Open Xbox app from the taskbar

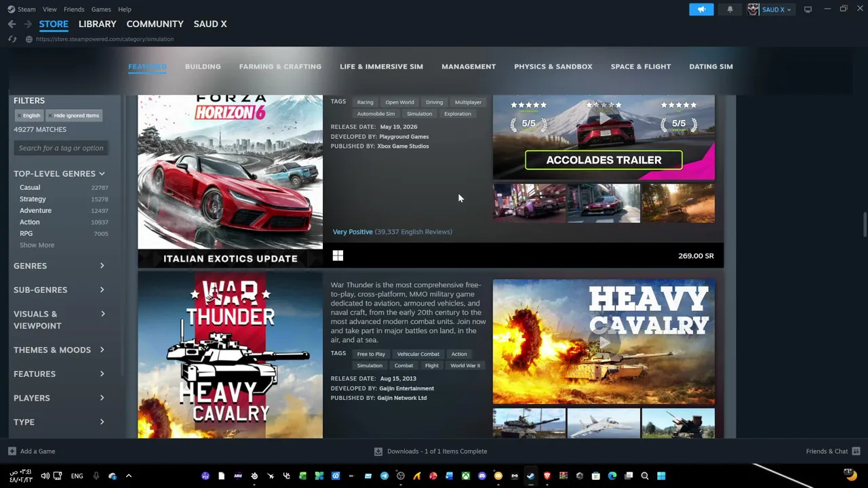pyautogui.click(x=466, y=476)
